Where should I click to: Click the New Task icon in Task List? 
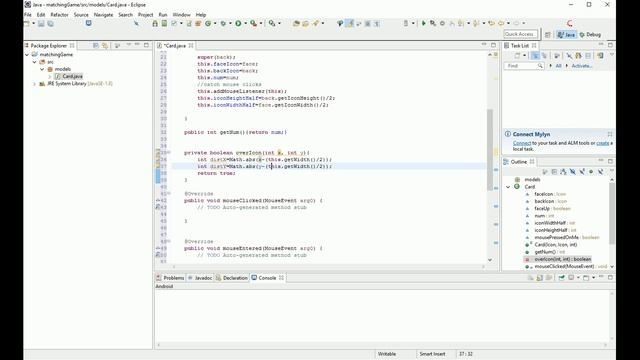(517, 56)
